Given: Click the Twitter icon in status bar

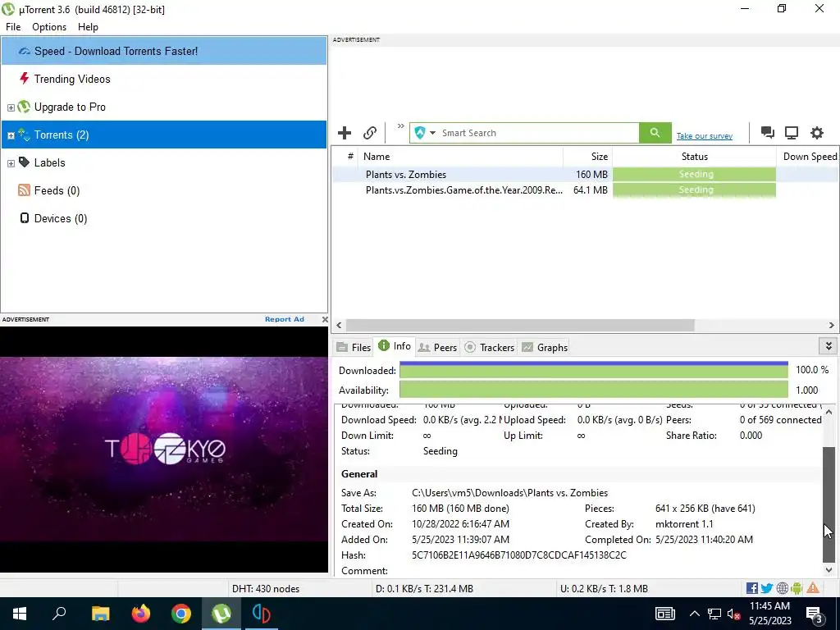Looking at the screenshot, I should (x=767, y=588).
